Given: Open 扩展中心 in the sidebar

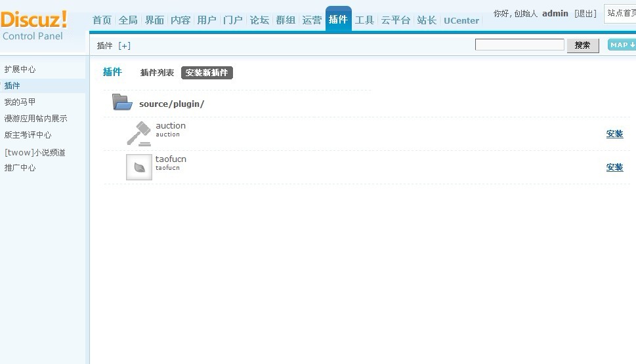Looking at the screenshot, I should [20, 70].
